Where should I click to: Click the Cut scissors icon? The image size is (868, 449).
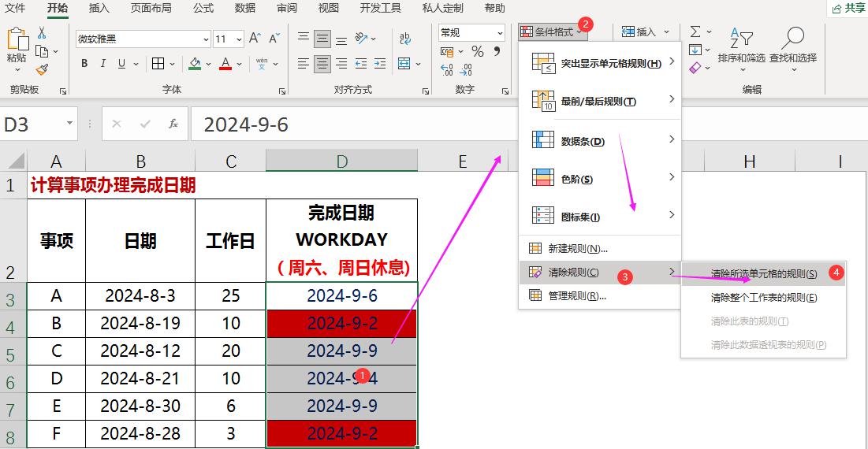coord(42,32)
